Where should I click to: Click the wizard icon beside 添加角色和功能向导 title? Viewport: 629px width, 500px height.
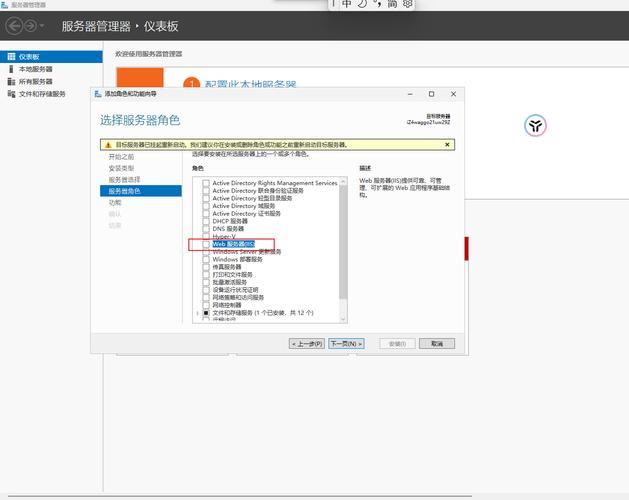tap(97, 93)
